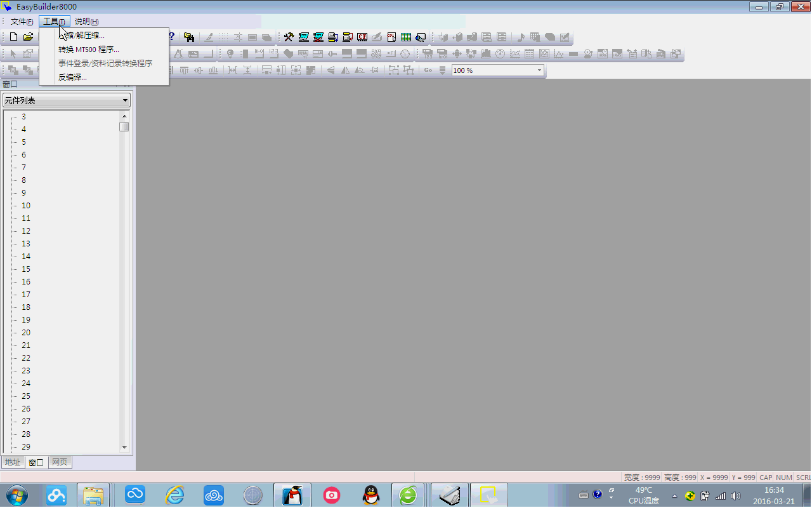This screenshot has width=812, height=508.
Task: Click the NUM indicator in status bar
Action: coord(784,478)
